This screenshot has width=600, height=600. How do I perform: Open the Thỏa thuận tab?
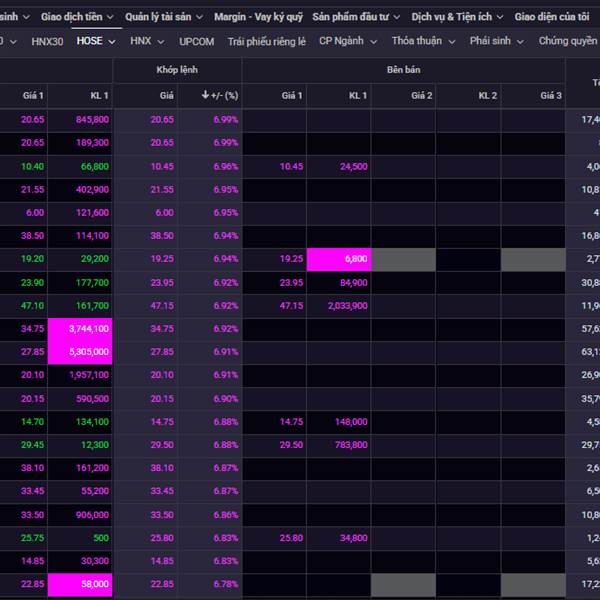pos(417,41)
